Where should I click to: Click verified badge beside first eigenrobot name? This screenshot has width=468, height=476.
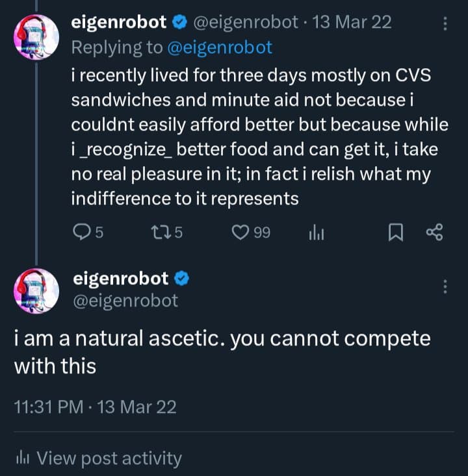(x=179, y=23)
